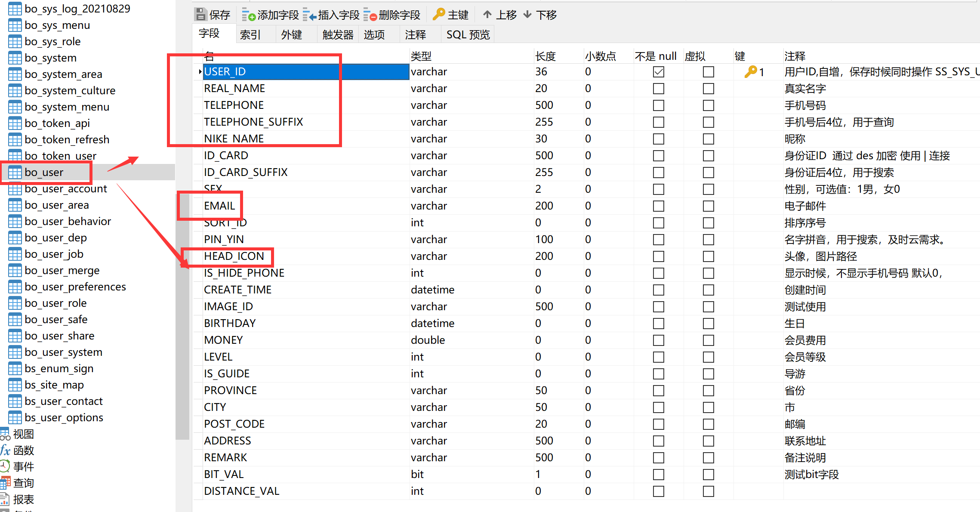
Task: Click 'datetime' type of BIRTHDAY row
Action: (432, 324)
